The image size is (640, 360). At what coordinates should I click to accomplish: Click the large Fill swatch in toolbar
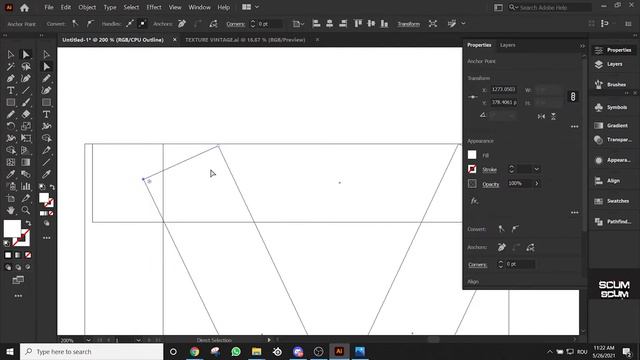pyautogui.click(x=12, y=228)
